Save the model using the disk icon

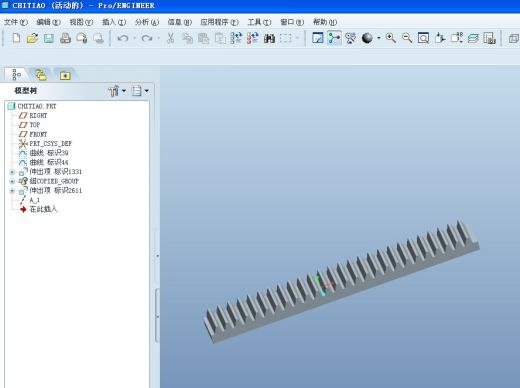coord(49,39)
